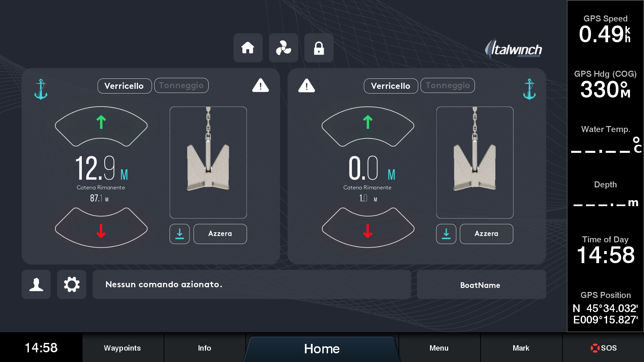Click the left anchor image thumbnail
The image size is (644, 362).
[x=208, y=163]
